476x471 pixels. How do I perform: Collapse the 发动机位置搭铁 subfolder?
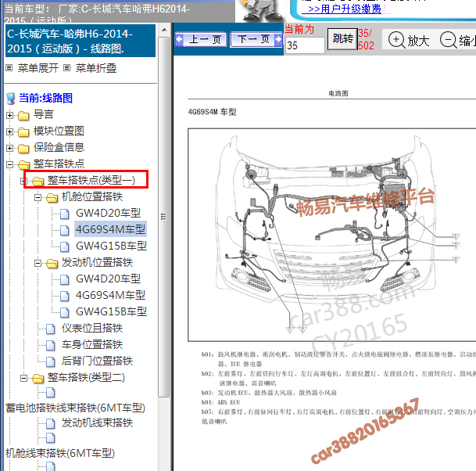[x=38, y=263]
